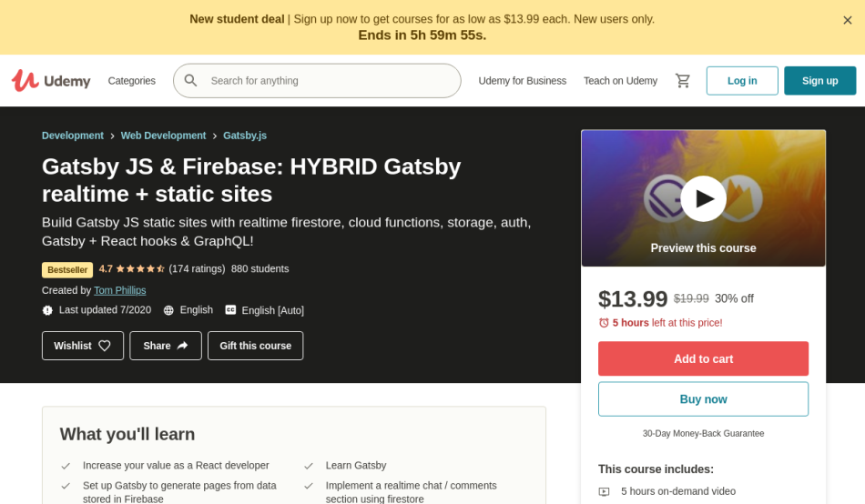
Task: Open the shopping cart icon
Action: 682,81
